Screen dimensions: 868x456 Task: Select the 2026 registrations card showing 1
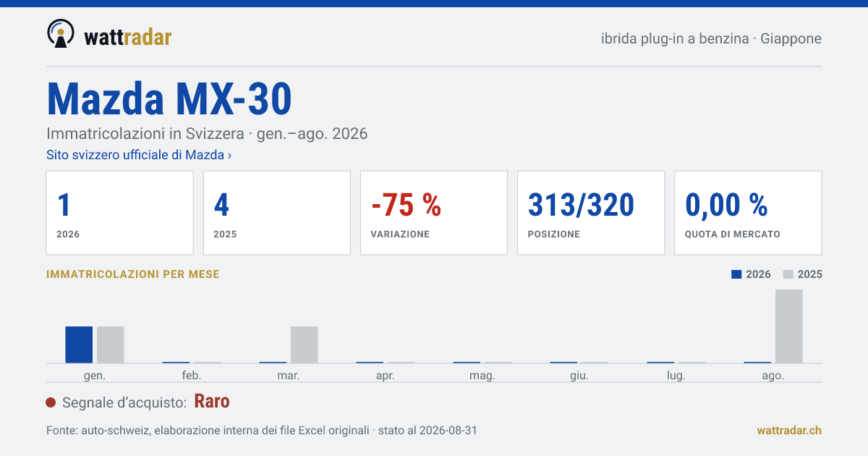click(x=120, y=213)
